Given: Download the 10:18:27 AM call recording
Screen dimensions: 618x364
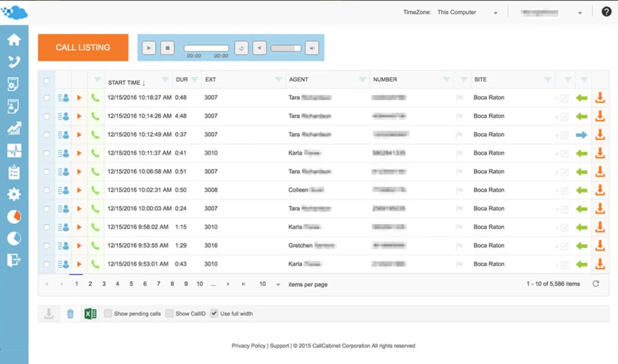Looking at the screenshot, I should (599, 97).
